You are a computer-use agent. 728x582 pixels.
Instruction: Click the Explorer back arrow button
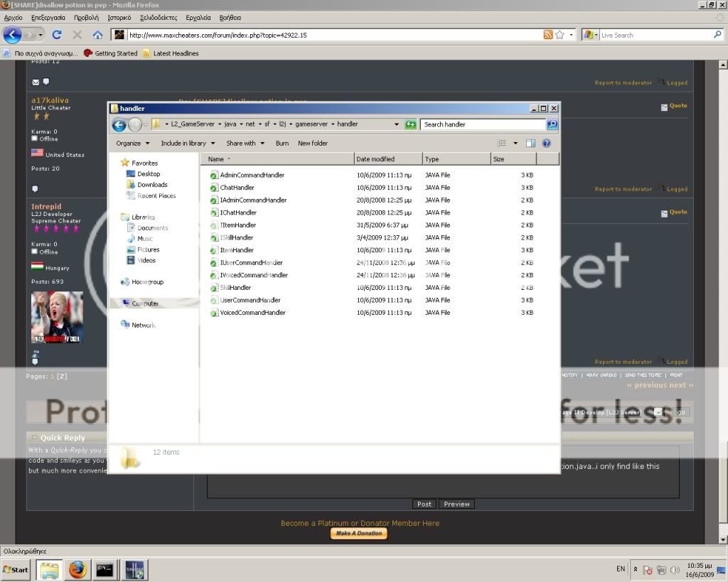click(119, 125)
